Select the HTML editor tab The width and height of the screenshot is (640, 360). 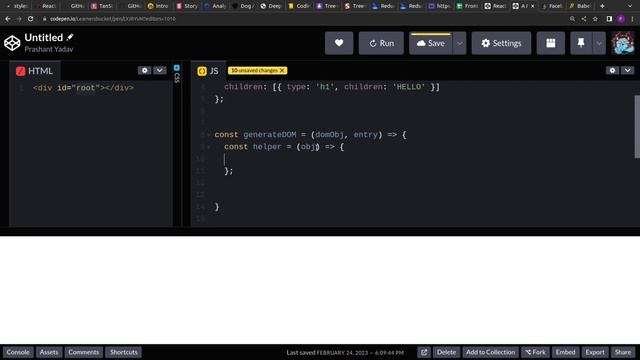35,71
